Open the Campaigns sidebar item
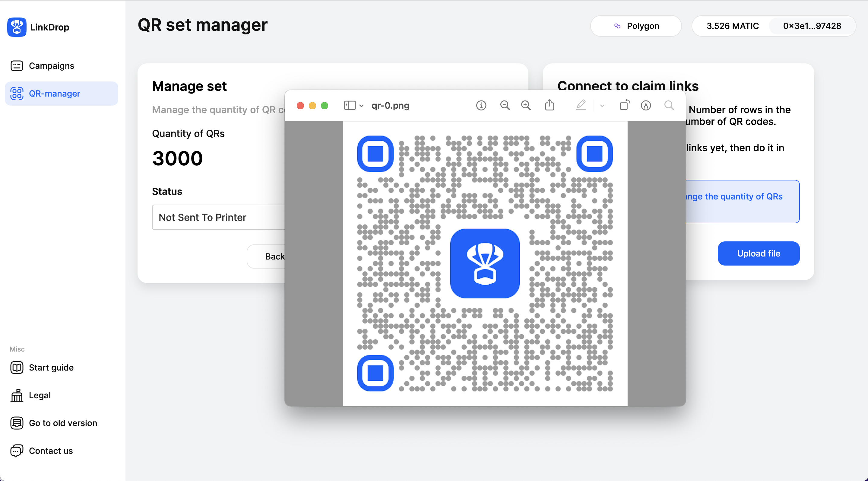Screen dimensions: 868x481 point(61,66)
